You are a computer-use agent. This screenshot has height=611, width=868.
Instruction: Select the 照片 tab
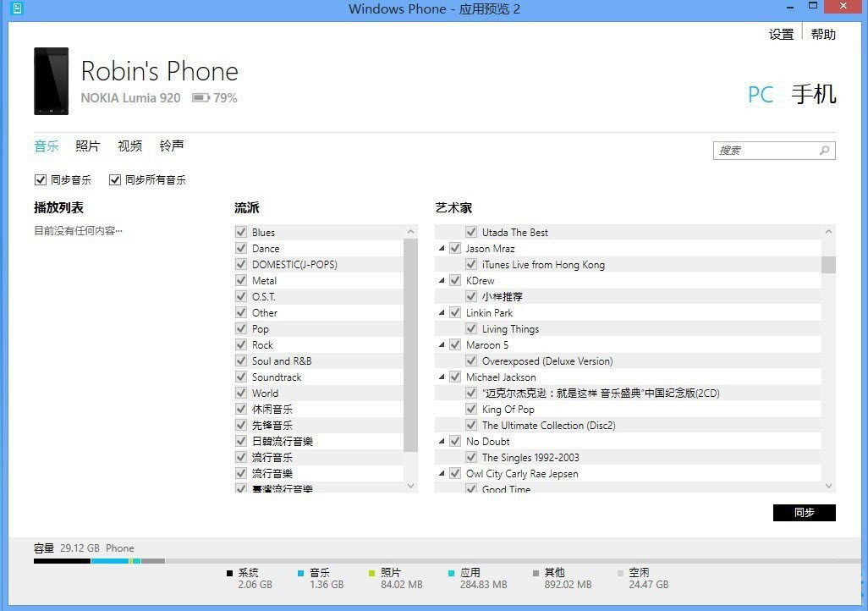tap(87, 146)
